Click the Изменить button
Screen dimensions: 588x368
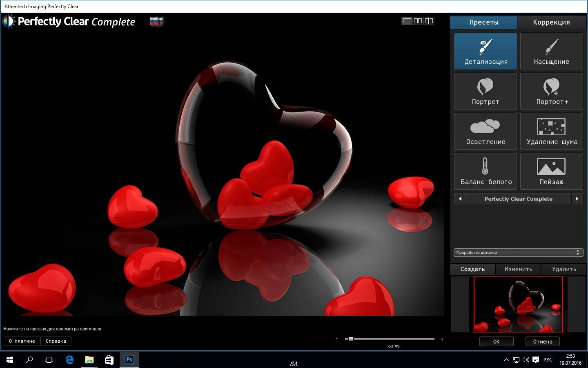pyautogui.click(x=519, y=269)
